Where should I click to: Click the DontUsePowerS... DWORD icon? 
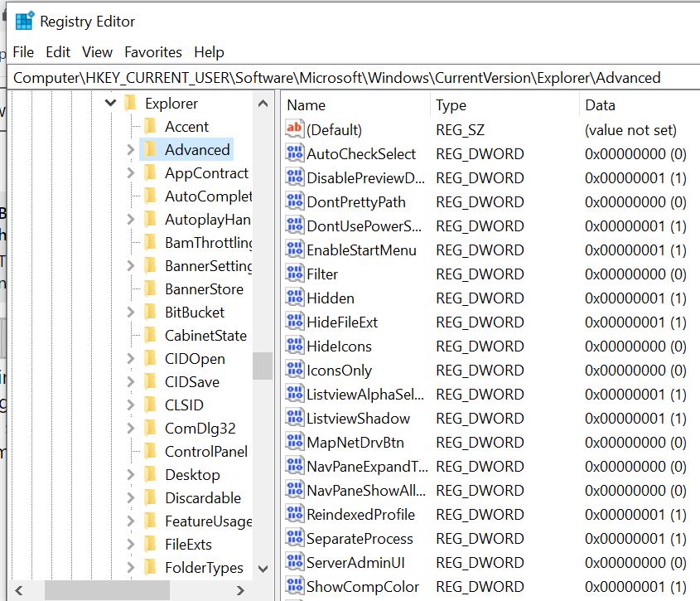(x=295, y=225)
